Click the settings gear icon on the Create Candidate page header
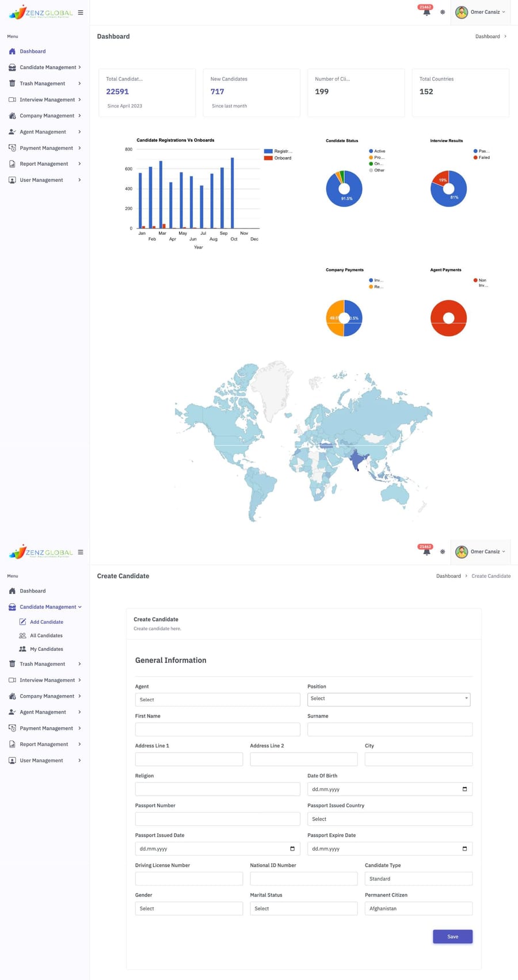 point(443,552)
